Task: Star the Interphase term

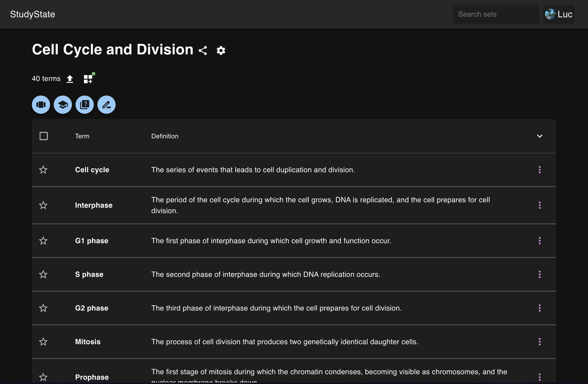Action: pyautogui.click(x=43, y=205)
